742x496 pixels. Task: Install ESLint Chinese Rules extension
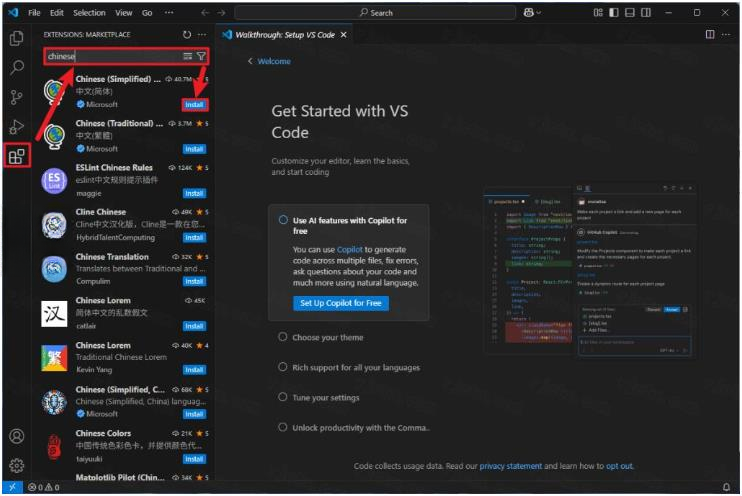point(194,194)
